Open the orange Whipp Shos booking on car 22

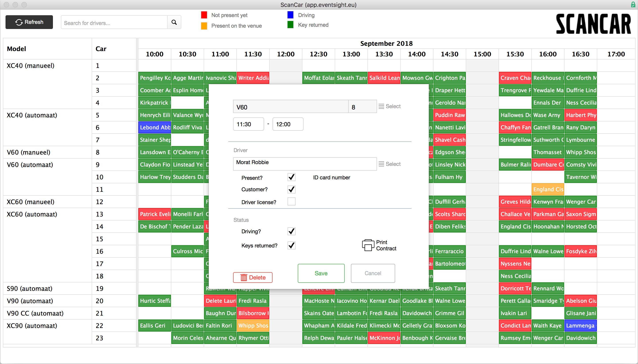[253, 326]
